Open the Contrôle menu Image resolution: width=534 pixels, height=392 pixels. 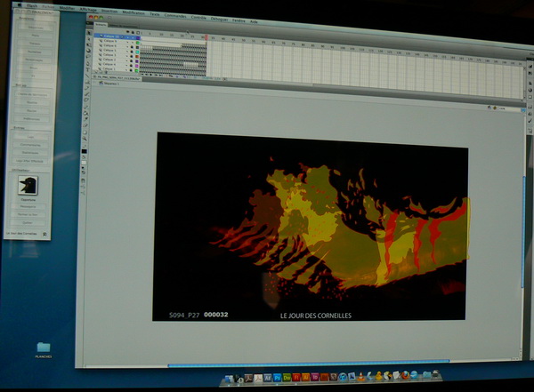(x=198, y=18)
